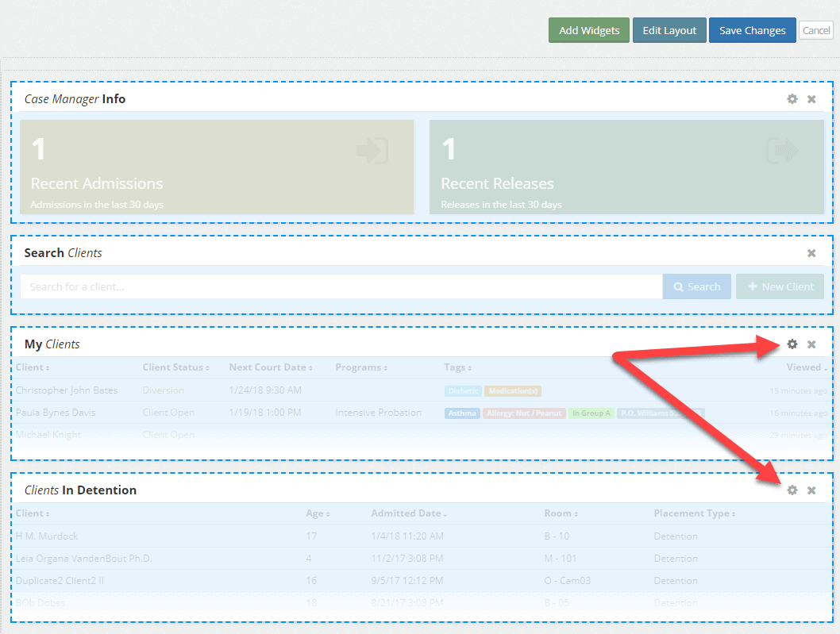Sort My Clients by Client Status
This screenshot has width=840, height=634.
click(x=175, y=367)
